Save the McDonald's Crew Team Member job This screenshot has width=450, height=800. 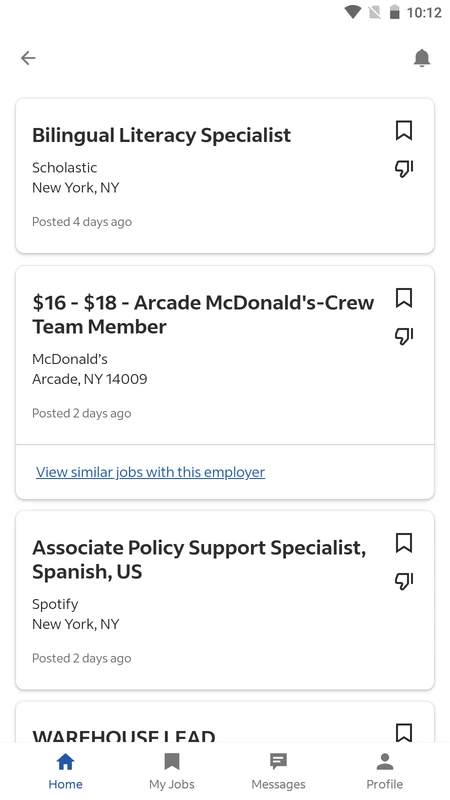404,298
